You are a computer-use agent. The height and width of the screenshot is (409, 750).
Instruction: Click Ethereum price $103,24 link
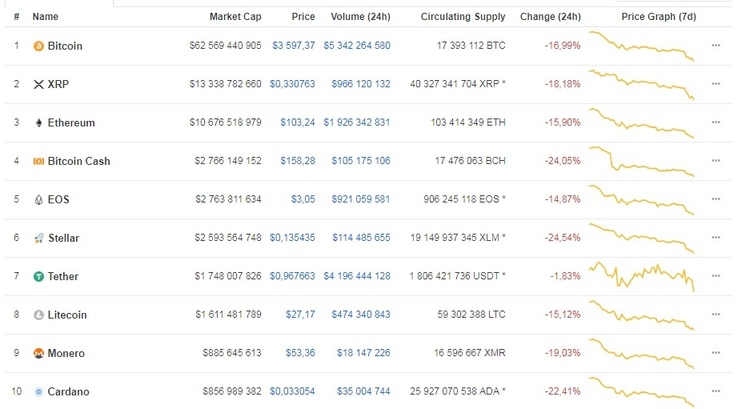click(298, 122)
